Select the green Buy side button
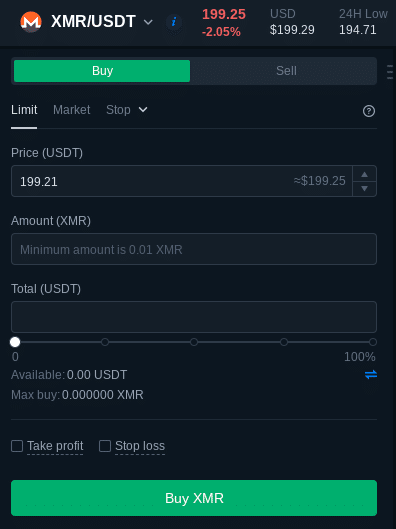Image resolution: width=396 pixels, height=529 pixels. (102, 71)
